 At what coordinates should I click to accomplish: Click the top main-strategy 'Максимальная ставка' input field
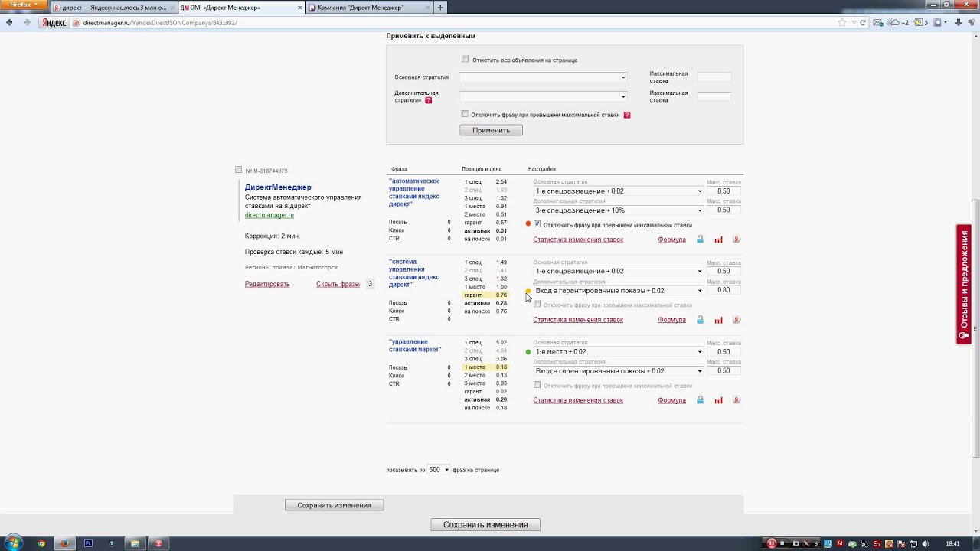(x=714, y=77)
